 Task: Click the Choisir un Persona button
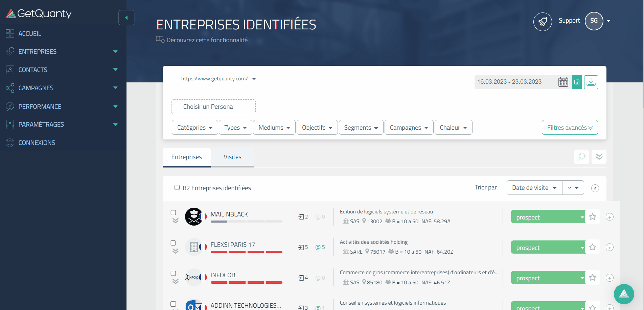[x=213, y=107]
